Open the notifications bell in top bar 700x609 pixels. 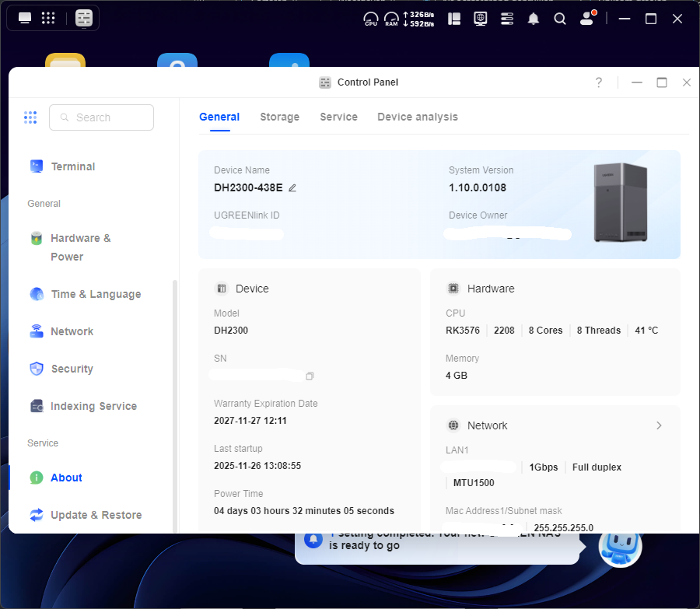tap(534, 19)
